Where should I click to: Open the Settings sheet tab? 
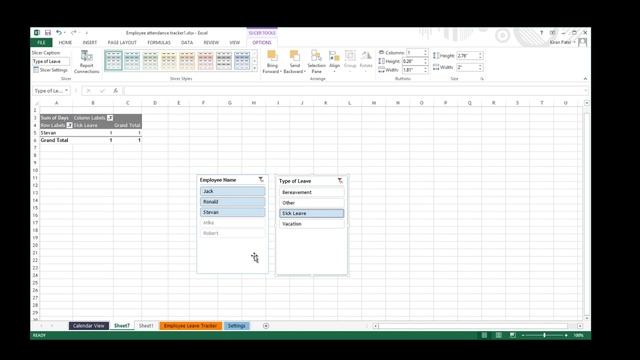pos(236,326)
